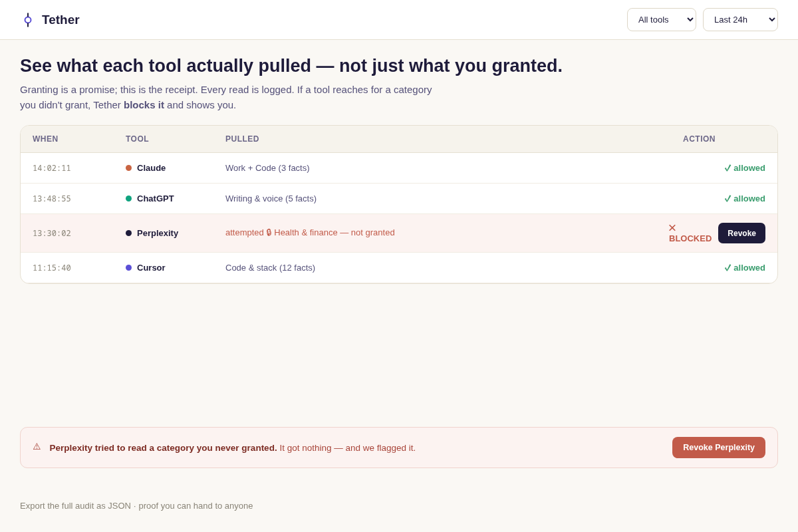
Task: Select the ChatGPT tool name
Action: point(156,199)
